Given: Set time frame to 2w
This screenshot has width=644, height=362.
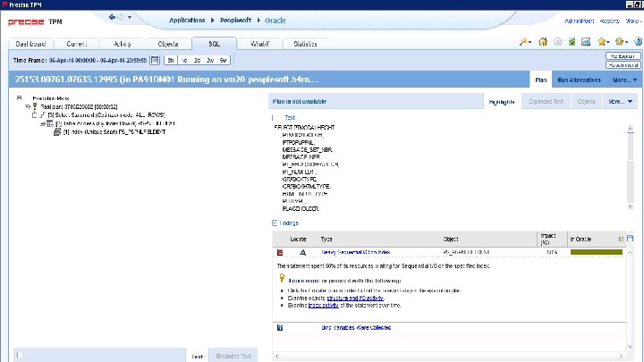Looking at the screenshot, I should click(x=210, y=61).
